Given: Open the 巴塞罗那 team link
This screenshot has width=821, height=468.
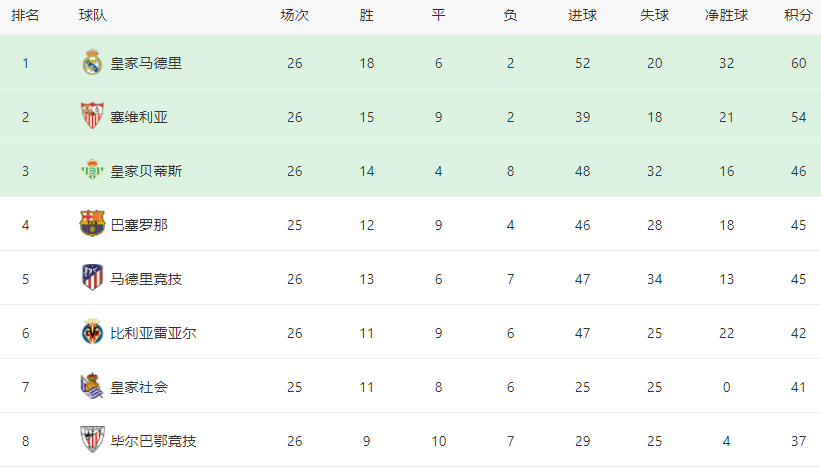Looking at the screenshot, I should 139,225.
